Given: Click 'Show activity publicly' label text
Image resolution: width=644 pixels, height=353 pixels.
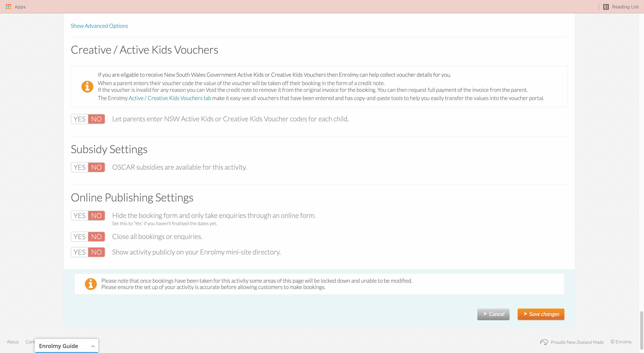Looking at the screenshot, I should [x=197, y=252].
